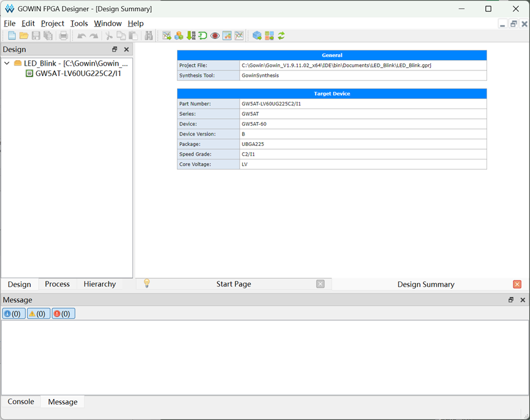This screenshot has width=530, height=420.
Task: Select the GW5AT-LV60UG225C2/I1 device item
Action: tap(78, 74)
